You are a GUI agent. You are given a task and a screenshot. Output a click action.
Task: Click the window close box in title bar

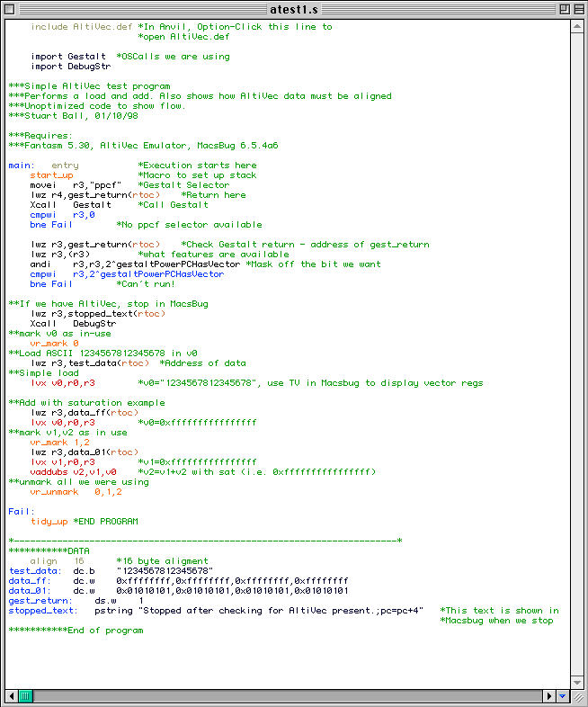12,9
